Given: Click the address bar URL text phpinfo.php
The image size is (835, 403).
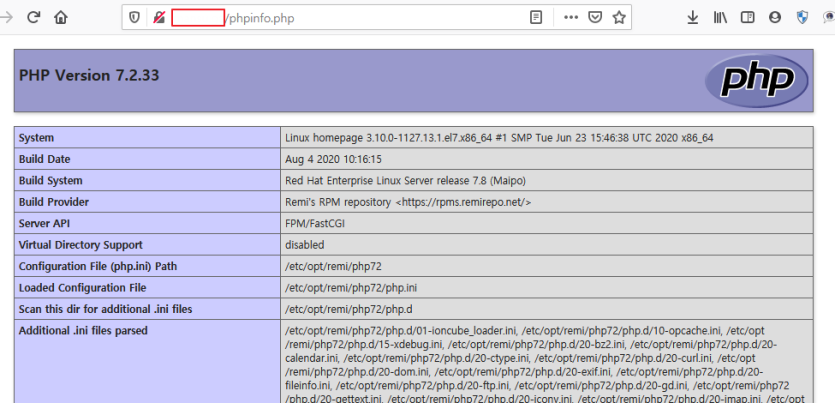Looking at the screenshot, I should pos(261,19).
